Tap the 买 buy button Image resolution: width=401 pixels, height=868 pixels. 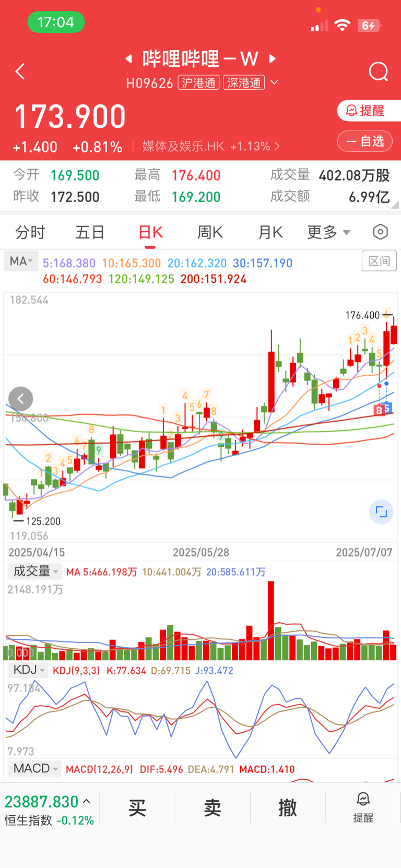(137, 808)
